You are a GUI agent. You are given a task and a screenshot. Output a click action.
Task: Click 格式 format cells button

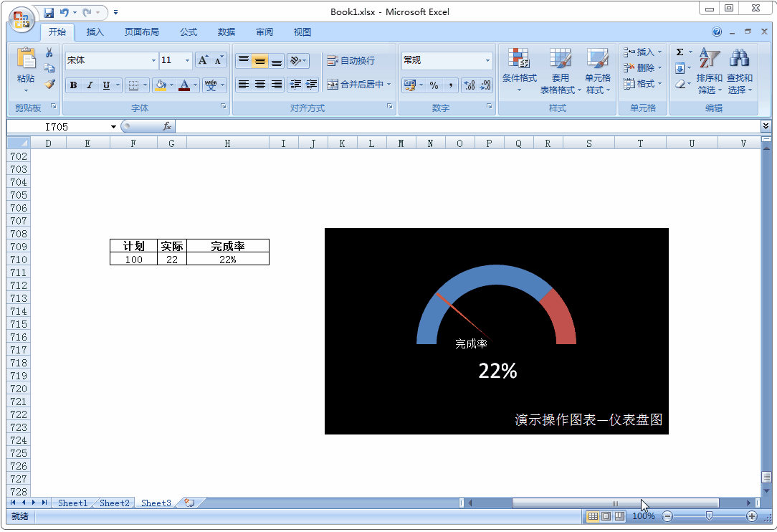point(642,84)
